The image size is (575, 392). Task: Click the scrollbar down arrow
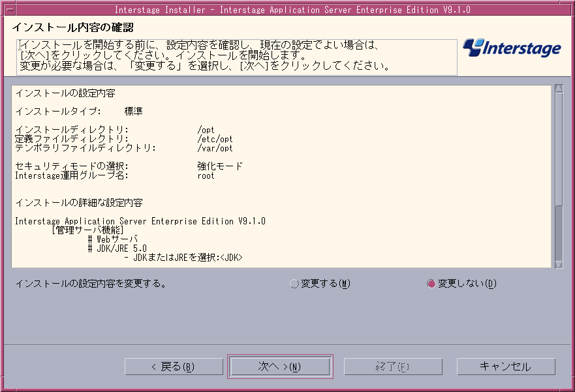559,264
